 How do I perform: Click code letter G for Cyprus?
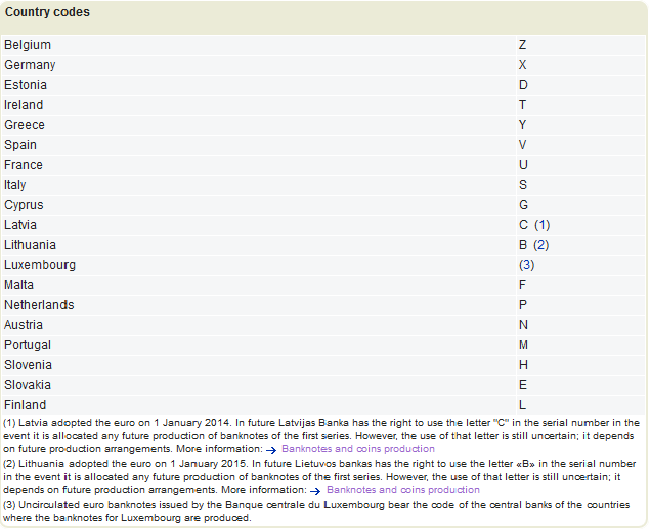(x=523, y=205)
